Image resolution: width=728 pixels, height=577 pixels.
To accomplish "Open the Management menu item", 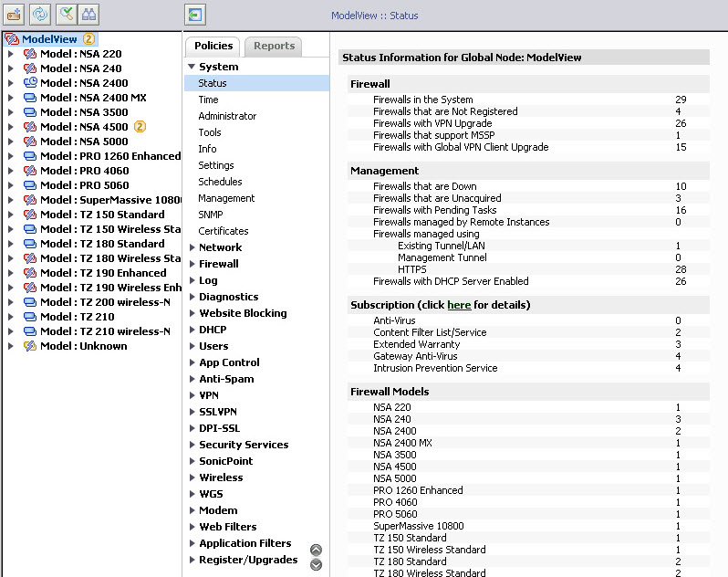I will pos(226,198).
